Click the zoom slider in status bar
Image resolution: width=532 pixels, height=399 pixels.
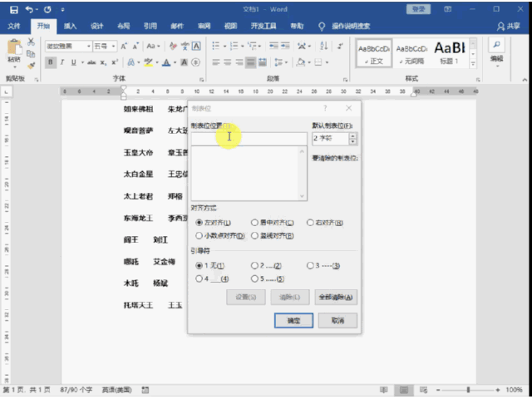tap(468, 390)
